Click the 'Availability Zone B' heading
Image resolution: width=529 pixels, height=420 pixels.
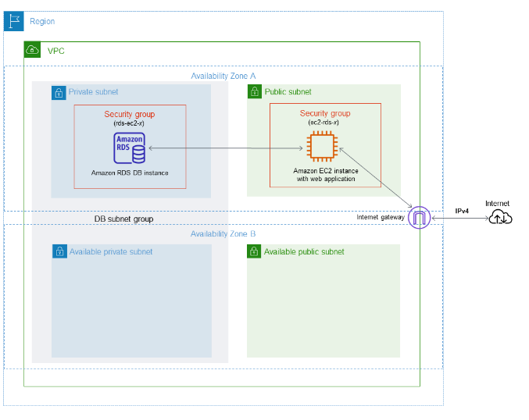(x=223, y=234)
